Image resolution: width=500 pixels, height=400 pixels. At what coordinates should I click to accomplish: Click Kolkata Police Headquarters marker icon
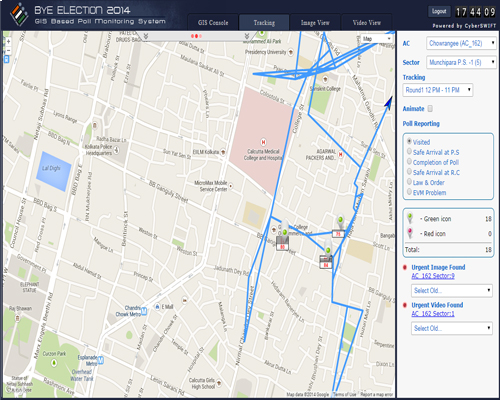tap(116, 150)
